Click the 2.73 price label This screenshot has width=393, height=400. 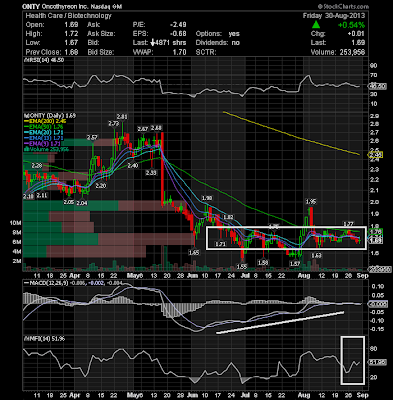pos(114,123)
